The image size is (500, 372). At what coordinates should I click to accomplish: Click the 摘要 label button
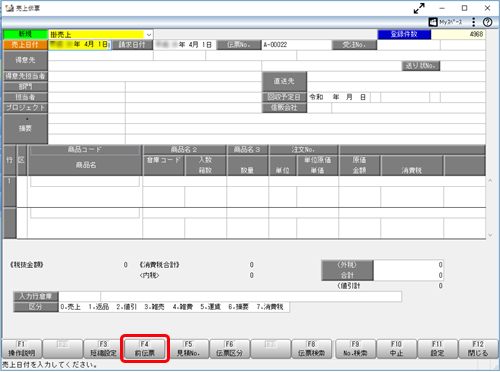coord(25,129)
